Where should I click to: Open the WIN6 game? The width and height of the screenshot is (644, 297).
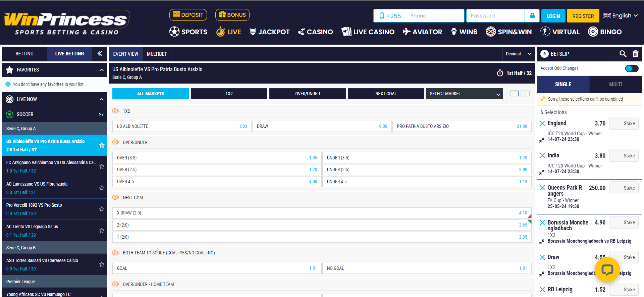pos(464,32)
